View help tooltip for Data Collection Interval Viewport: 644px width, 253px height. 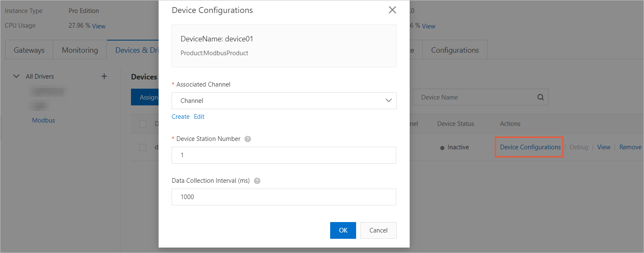click(257, 181)
